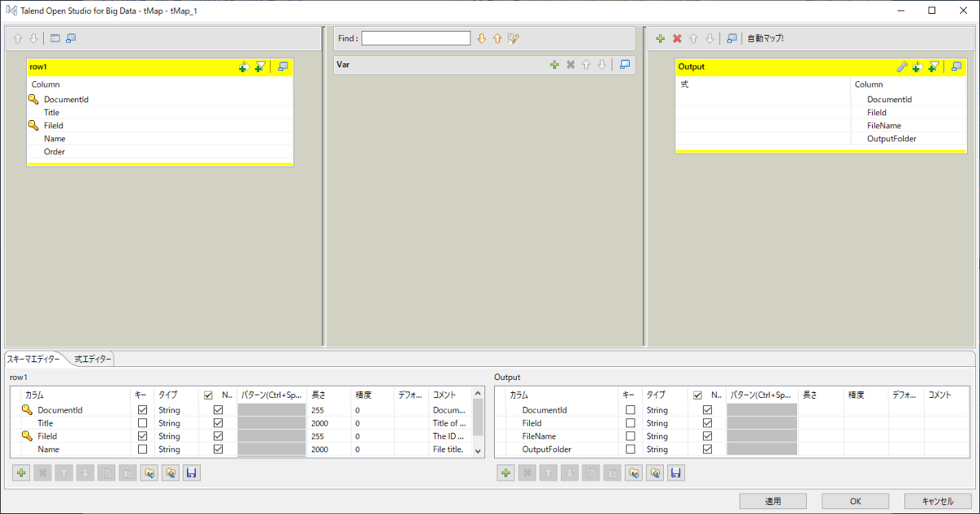Click the row1 schema export-to-XML icon
Image resolution: width=980 pixels, height=514 pixels.
click(171, 472)
